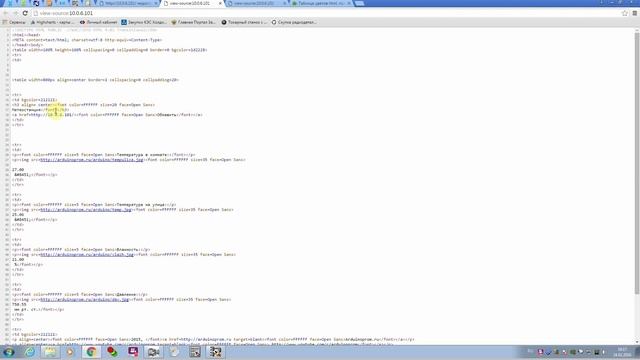This screenshot has width=640, height=360.
Task: Close the first http://10.0.6.101 tab
Action: (x=156, y=3)
